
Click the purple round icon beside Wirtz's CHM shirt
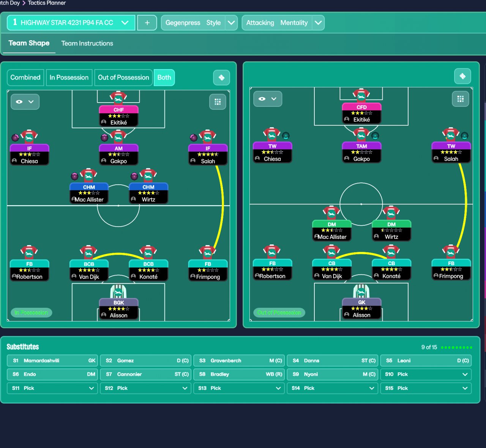click(134, 176)
